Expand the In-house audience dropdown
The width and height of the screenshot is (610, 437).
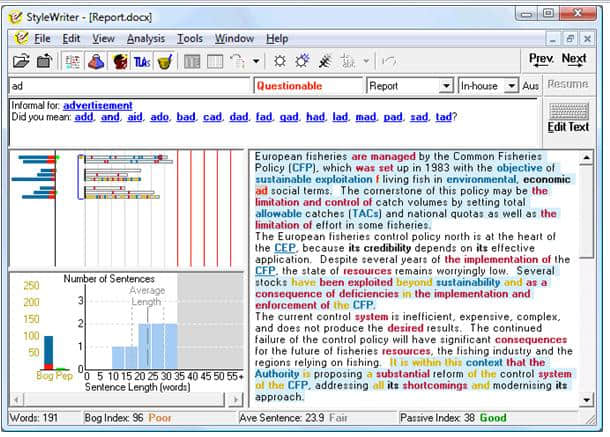click(511, 86)
